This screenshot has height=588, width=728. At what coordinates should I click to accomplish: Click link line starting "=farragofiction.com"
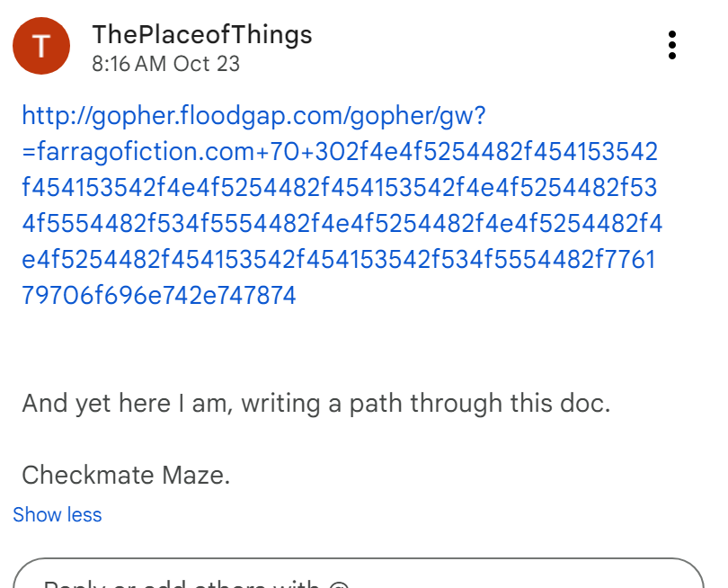click(340, 152)
